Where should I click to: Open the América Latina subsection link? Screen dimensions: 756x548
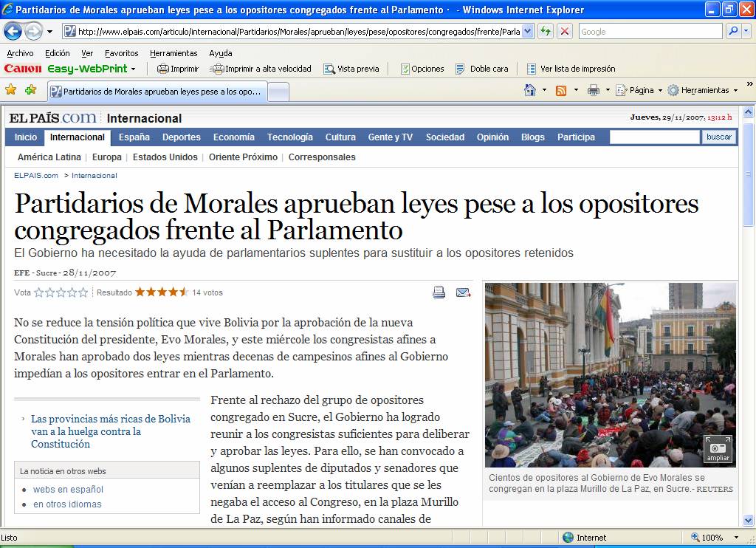tap(49, 157)
